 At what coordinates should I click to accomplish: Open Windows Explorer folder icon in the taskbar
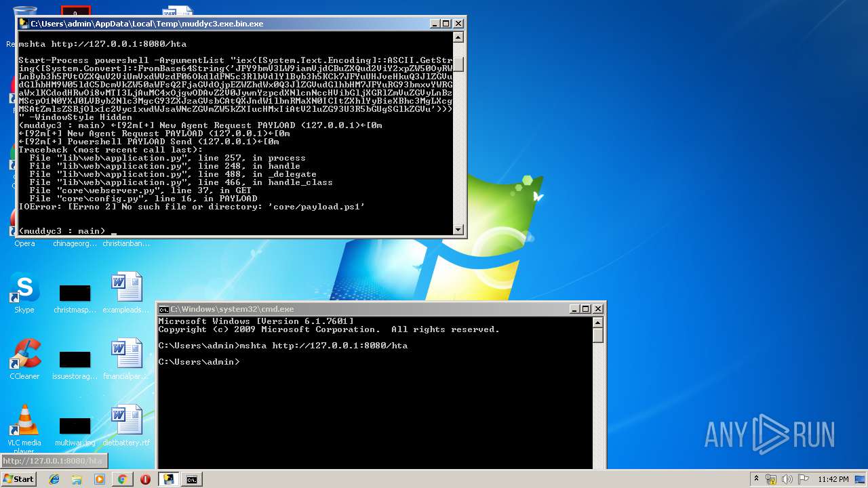(77, 479)
